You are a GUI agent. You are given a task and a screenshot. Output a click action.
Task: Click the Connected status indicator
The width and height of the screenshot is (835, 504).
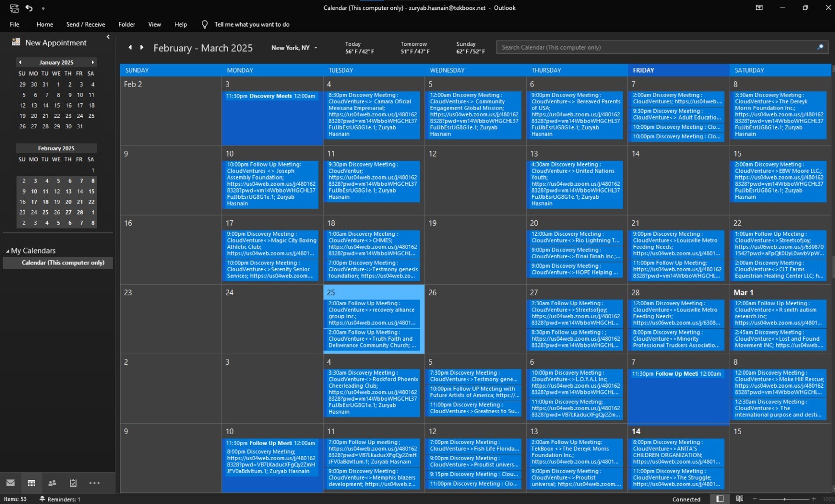coord(686,499)
